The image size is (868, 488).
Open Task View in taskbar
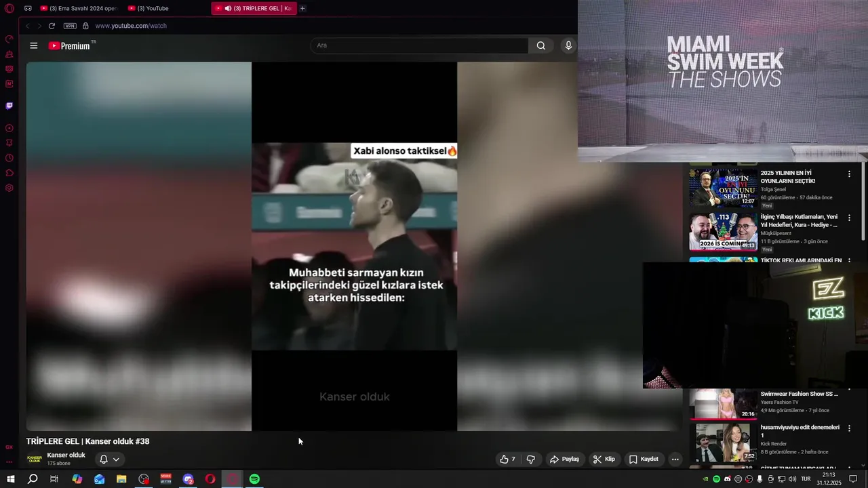pos(54,479)
